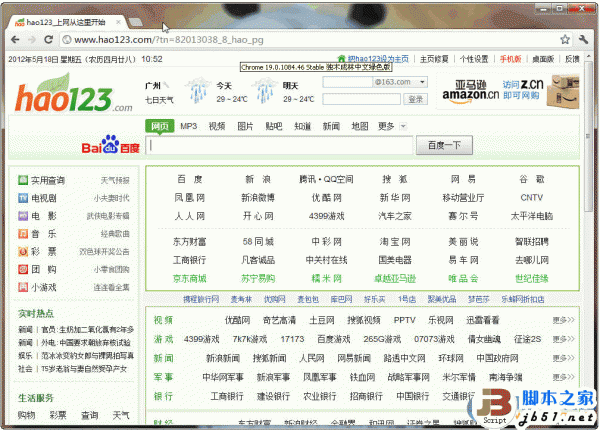Open the 手机版 link
Image resolution: width=600 pixels, height=430 pixels.
[x=510, y=59]
